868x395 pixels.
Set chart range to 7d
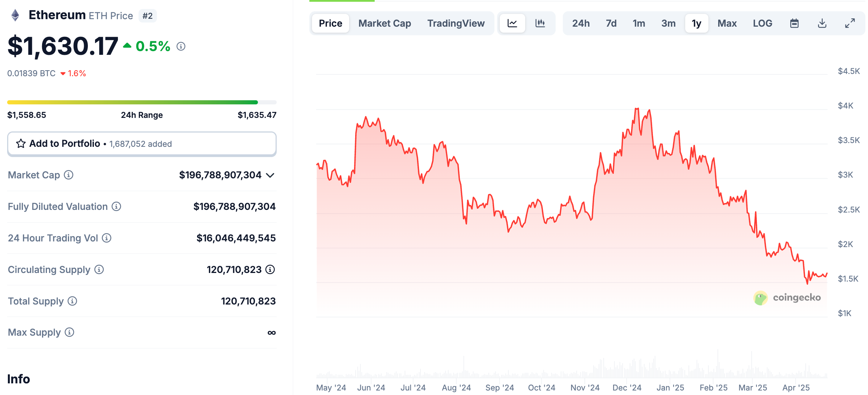[611, 23]
